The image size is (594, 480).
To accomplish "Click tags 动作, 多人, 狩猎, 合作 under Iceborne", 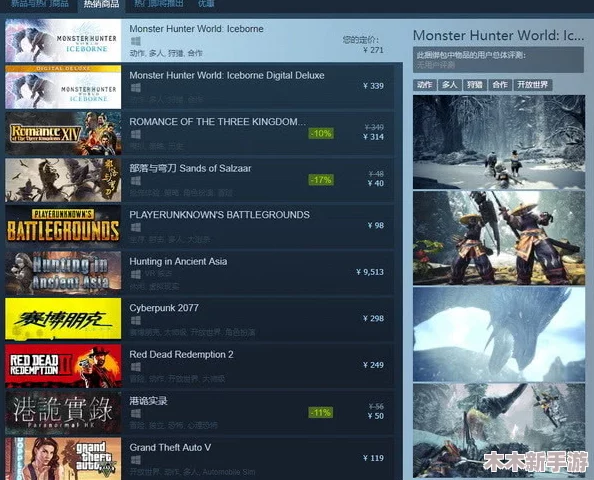I will [166, 53].
